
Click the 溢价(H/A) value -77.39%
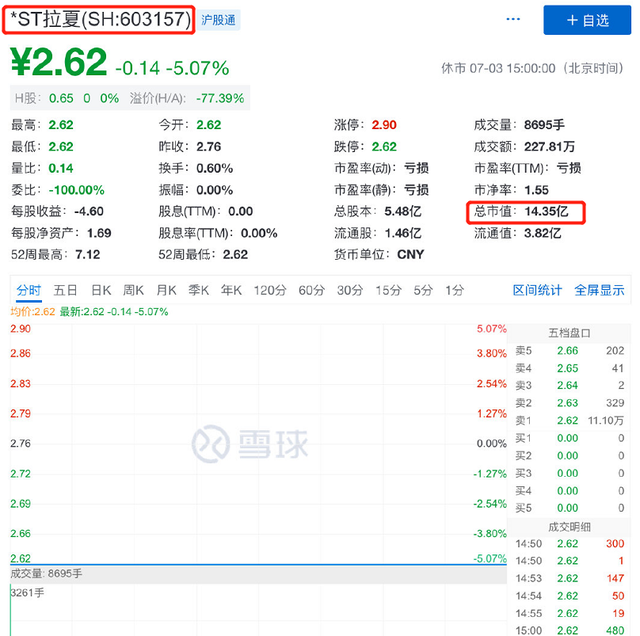pyautogui.click(x=220, y=98)
